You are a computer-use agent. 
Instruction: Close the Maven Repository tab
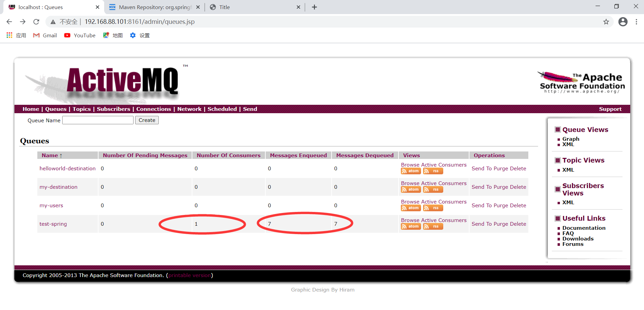coord(198,7)
